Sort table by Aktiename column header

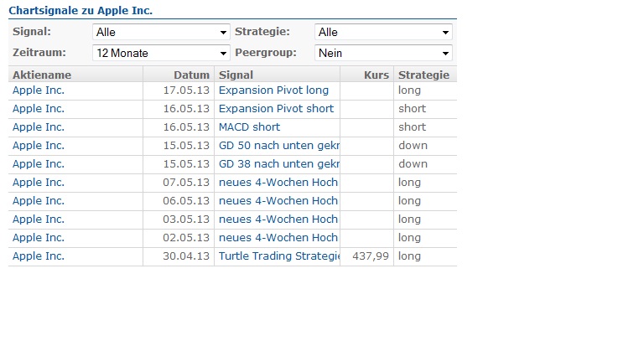(42, 75)
